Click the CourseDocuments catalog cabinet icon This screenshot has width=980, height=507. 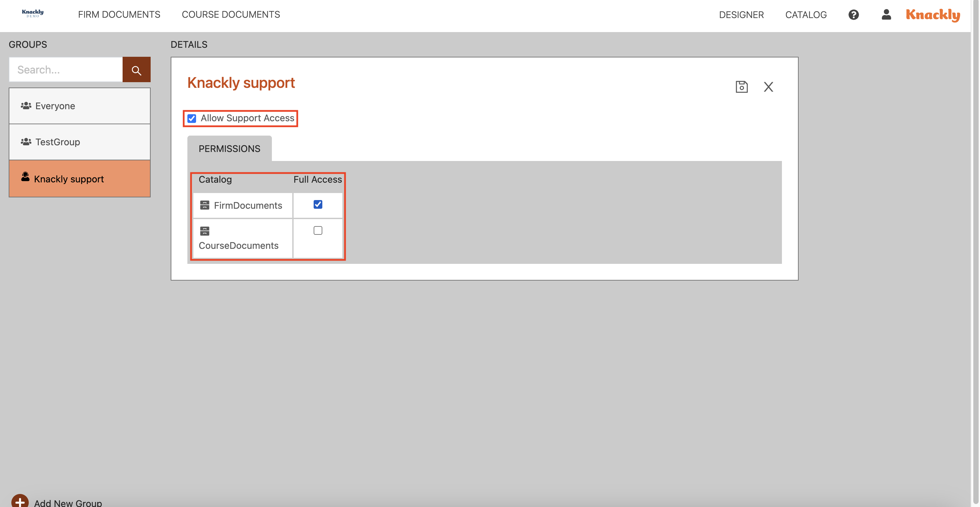pyautogui.click(x=205, y=231)
